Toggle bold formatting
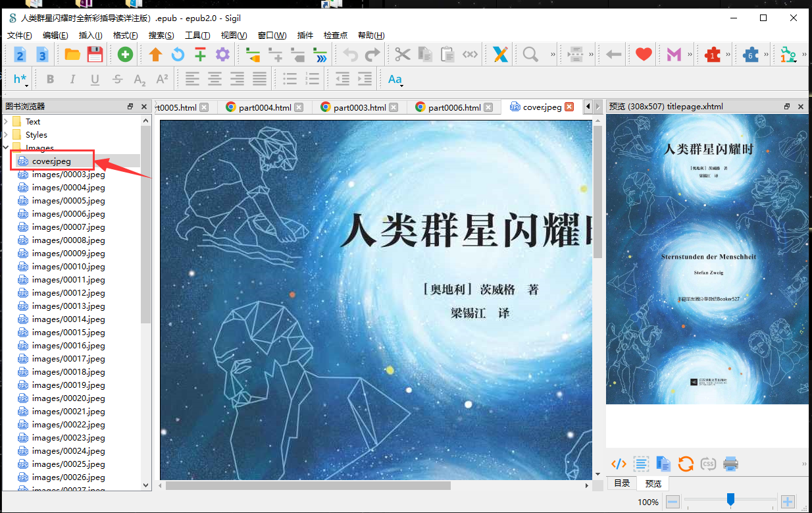 (50, 80)
